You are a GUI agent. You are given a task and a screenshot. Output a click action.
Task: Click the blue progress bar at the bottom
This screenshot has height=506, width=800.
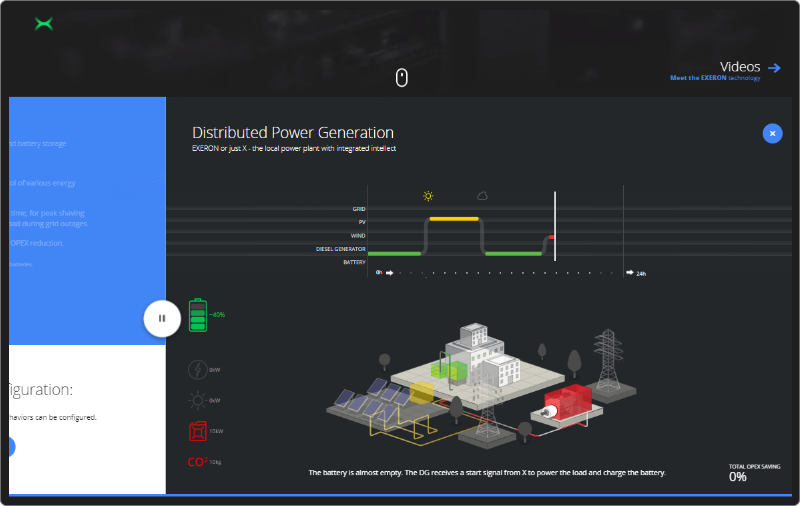(401, 495)
